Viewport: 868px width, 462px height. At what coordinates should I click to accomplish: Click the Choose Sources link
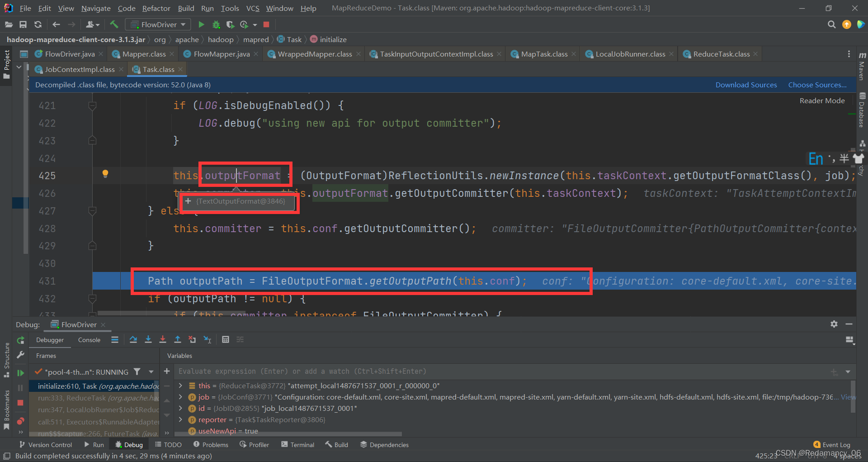tap(817, 85)
